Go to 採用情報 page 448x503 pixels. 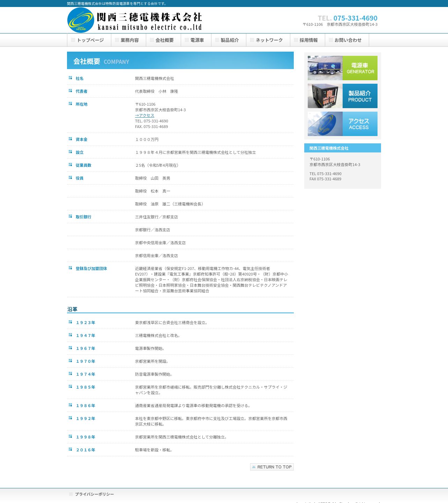[x=307, y=40]
